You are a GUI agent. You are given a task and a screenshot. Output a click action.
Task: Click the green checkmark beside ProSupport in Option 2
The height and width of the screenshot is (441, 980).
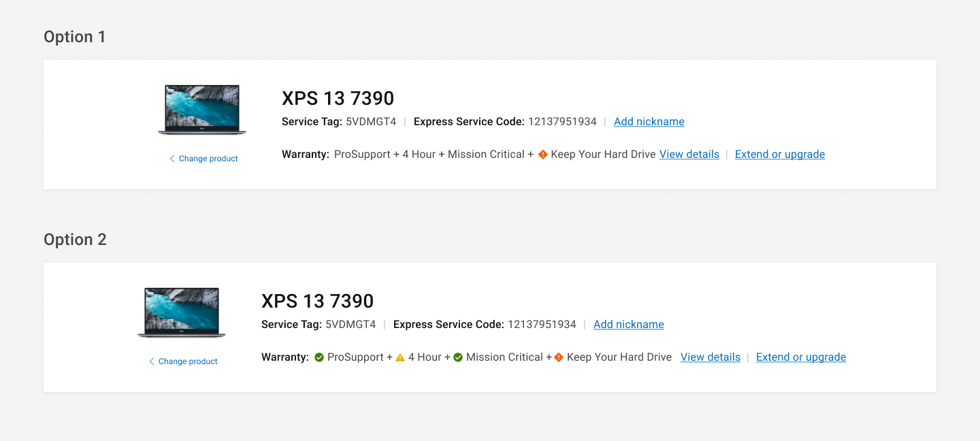tap(319, 357)
